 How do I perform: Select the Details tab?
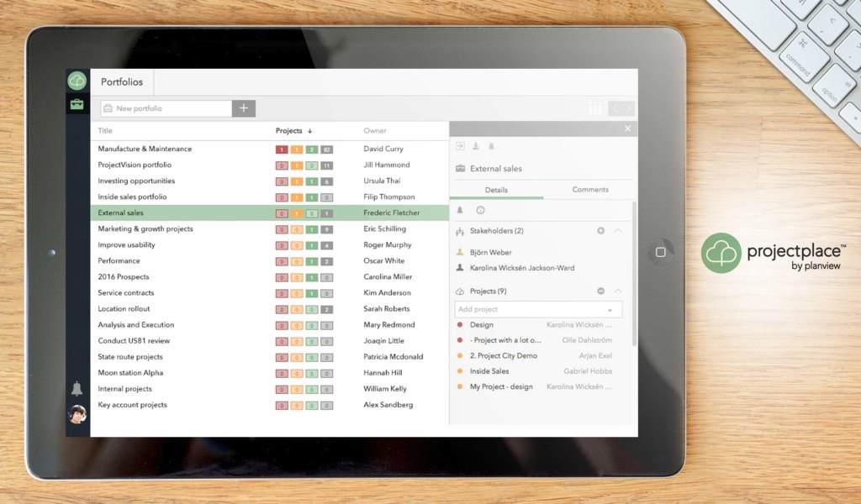point(496,190)
